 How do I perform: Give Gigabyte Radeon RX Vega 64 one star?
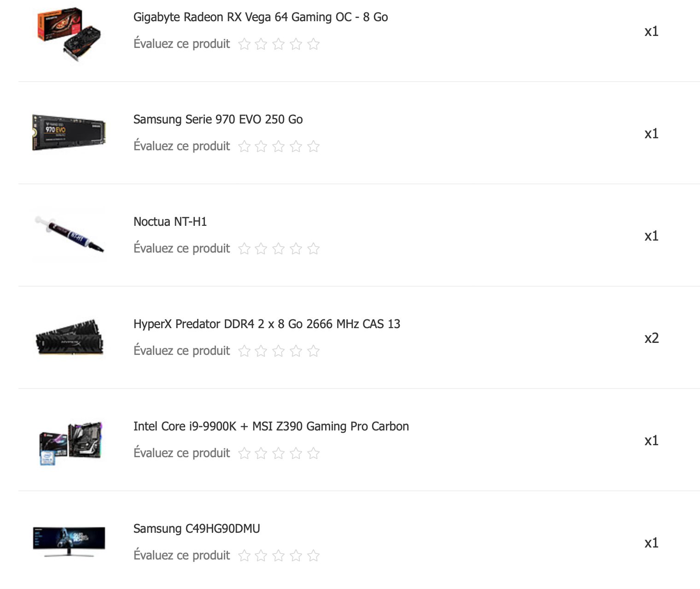[x=245, y=44]
